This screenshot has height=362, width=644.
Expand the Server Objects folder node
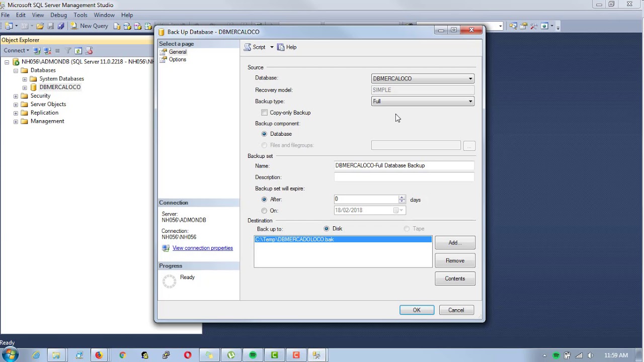16,105
